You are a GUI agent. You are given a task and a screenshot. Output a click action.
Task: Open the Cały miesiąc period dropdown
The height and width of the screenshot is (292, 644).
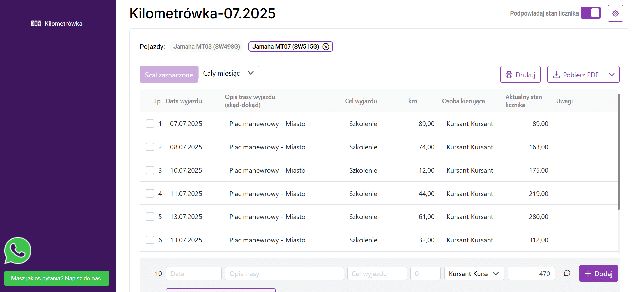click(x=229, y=73)
